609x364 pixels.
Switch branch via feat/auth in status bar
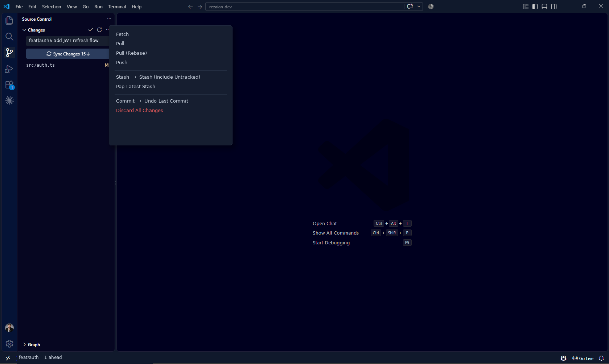tap(29, 357)
